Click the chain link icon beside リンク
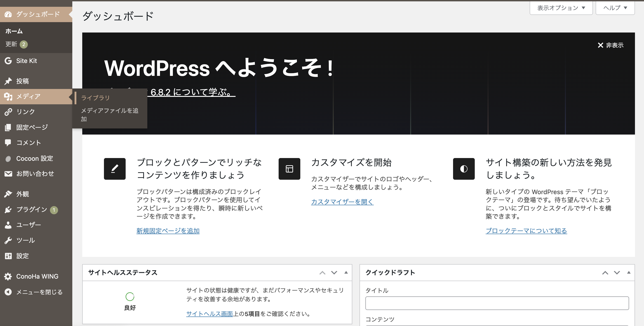644x326 pixels. pos(8,112)
